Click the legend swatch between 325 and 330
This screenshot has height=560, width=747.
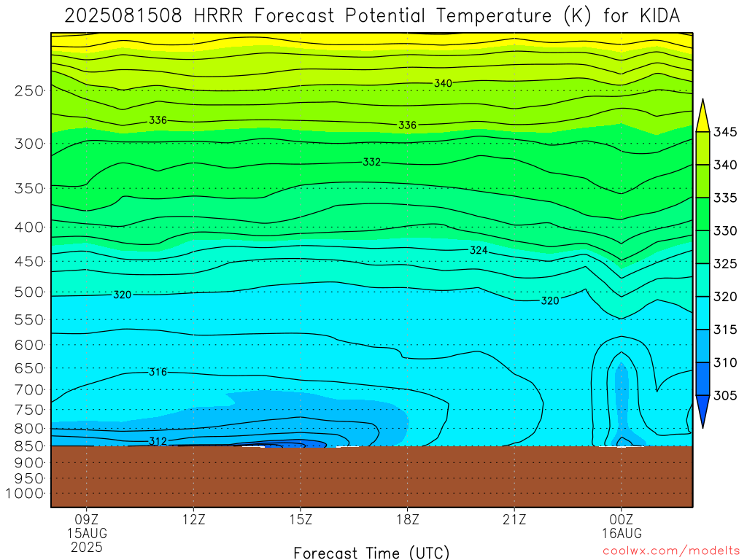[x=703, y=247]
